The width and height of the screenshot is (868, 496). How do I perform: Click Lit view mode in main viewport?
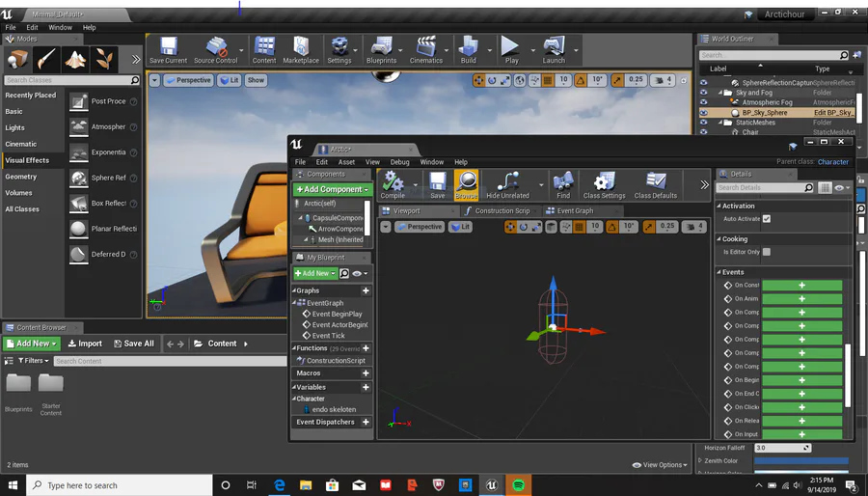pyautogui.click(x=229, y=80)
